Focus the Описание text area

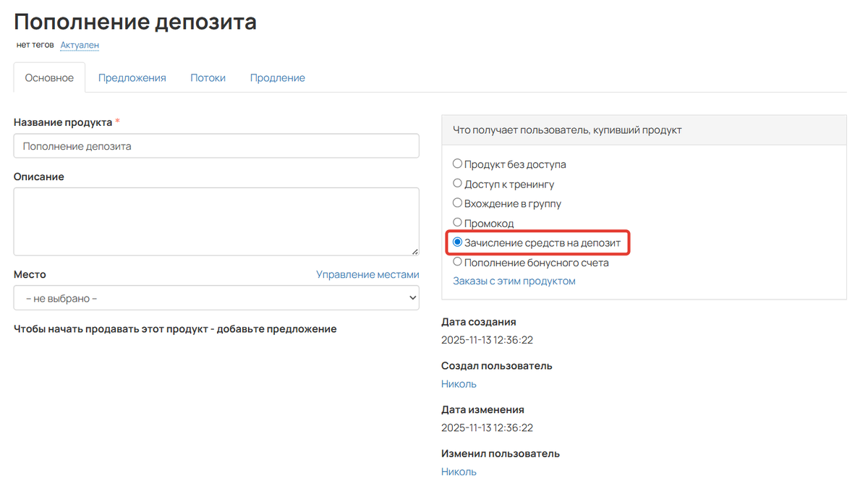tap(216, 221)
